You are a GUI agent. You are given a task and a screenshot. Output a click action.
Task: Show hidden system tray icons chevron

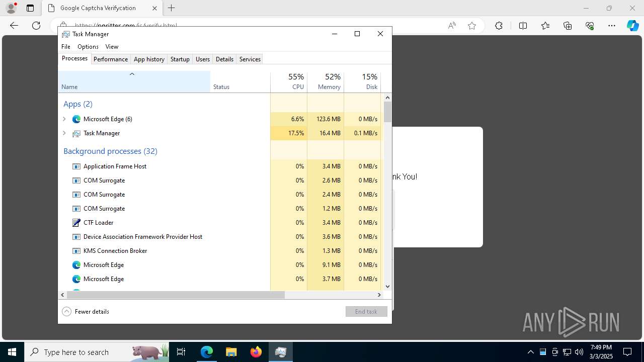(530, 352)
